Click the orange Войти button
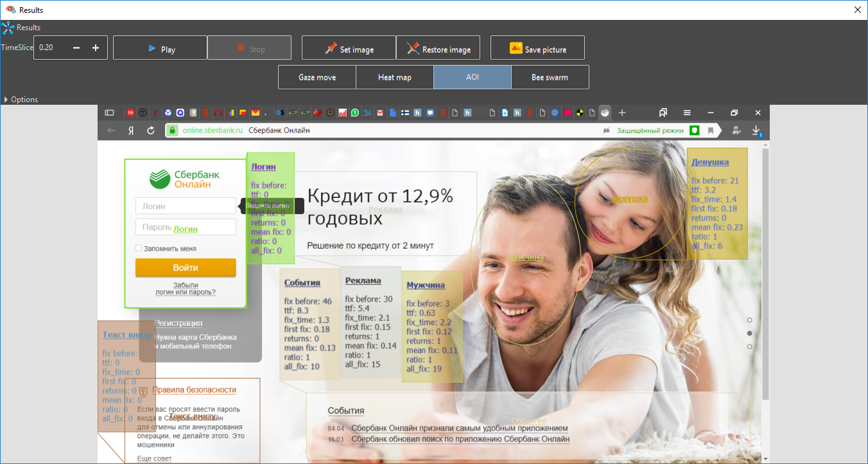This screenshot has width=868, height=464. click(186, 267)
